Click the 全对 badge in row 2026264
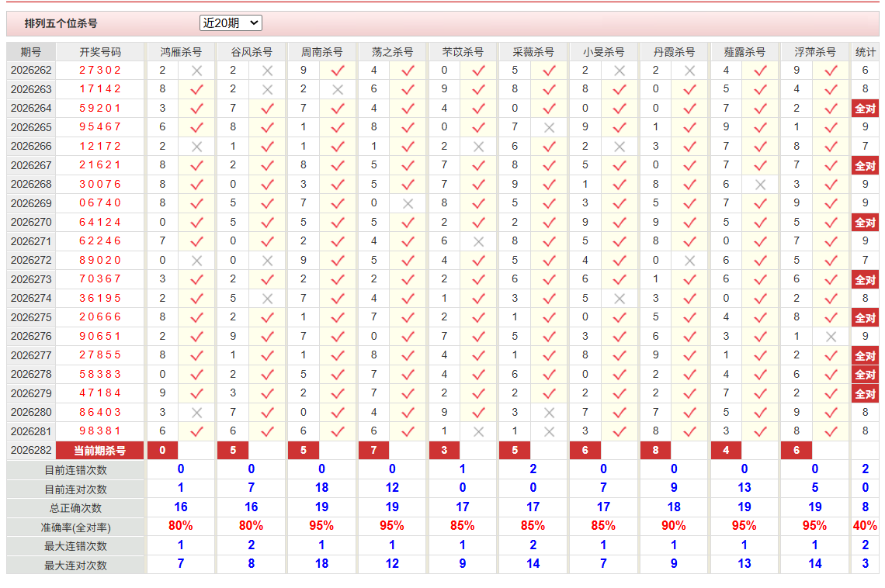Screen dimensions: 885x588 point(866,109)
